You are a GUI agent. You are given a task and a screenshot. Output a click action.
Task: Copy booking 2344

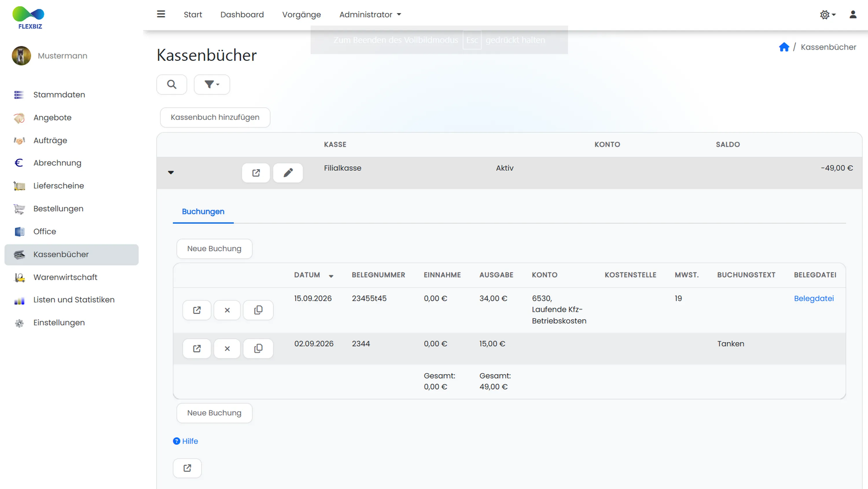[258, 348]
